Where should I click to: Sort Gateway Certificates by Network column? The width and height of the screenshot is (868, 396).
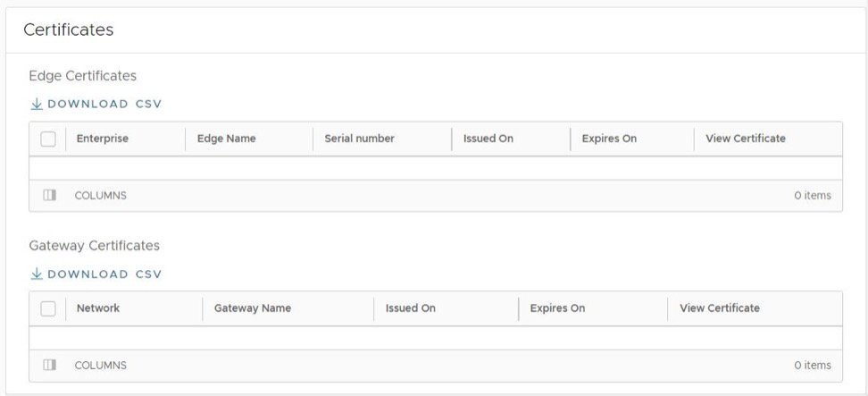pyautogui.click(x=98, y=308)
